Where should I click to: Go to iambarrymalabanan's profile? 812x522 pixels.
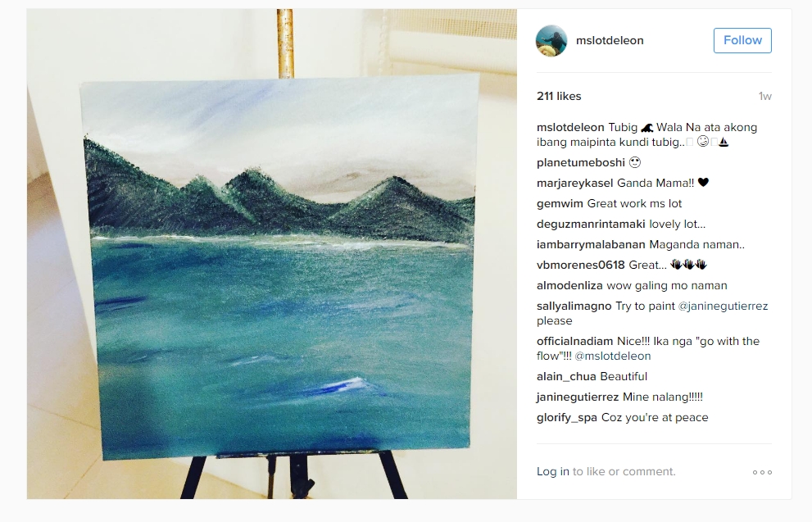pyautogui.click(x=591, y=245)
